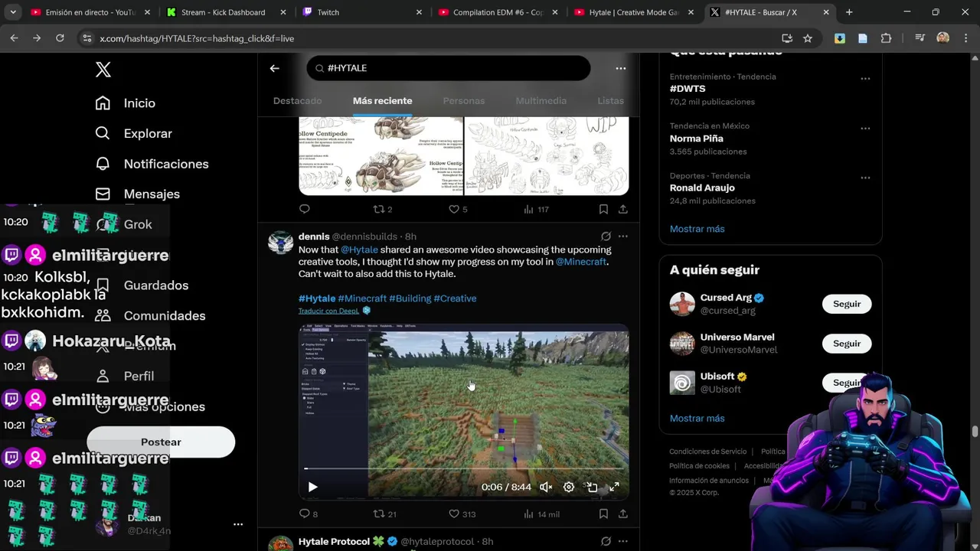Screen dimensions: 980x551
Task: Open Hollow Centipede left image
Action: 381,156
